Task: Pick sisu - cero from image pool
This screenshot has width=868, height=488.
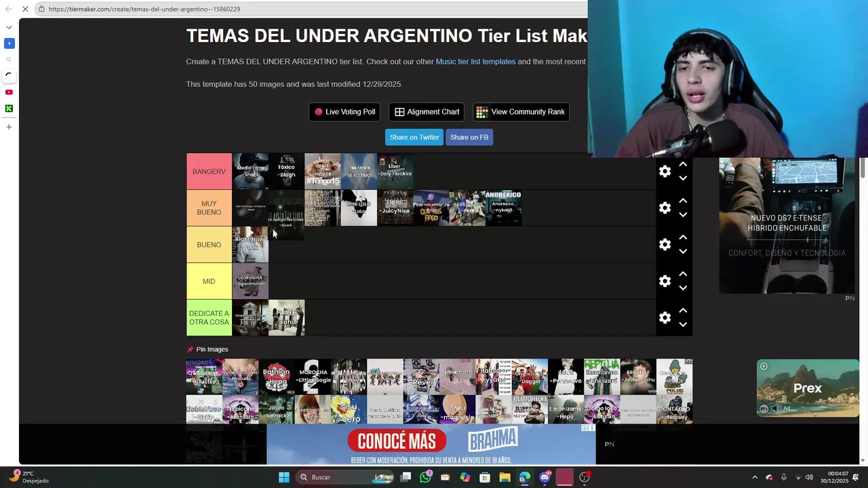Action: pos(349,410)
